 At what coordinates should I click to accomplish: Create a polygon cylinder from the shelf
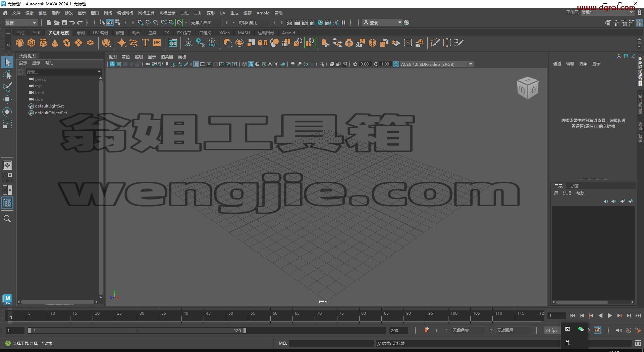[x=43, y=43]
